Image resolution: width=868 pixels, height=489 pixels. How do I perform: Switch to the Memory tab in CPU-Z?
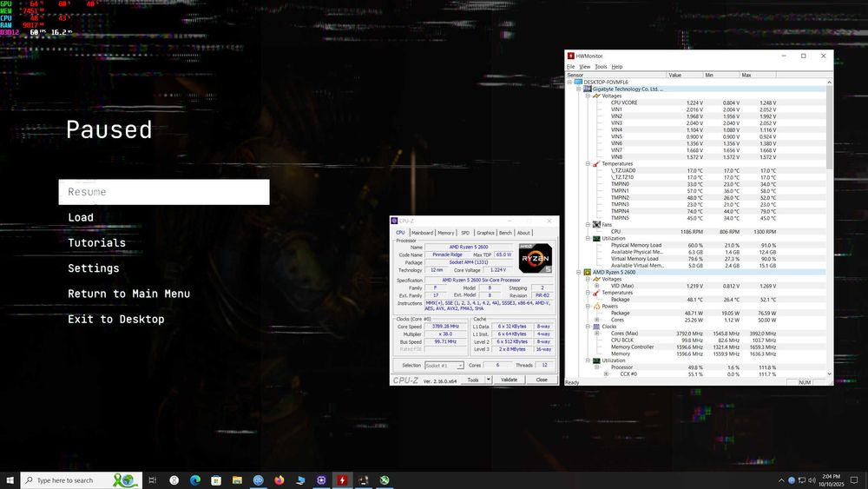coord(445,233)
